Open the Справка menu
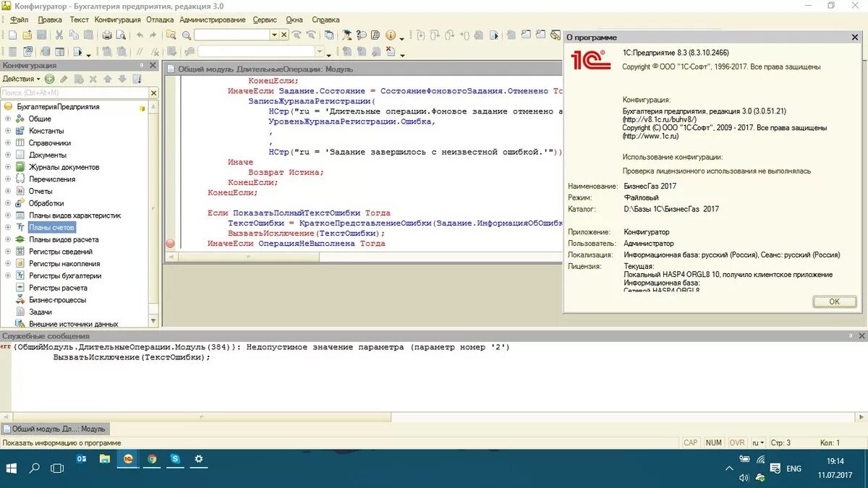This screenshot has width=868, height=488. tap(325, 20)
